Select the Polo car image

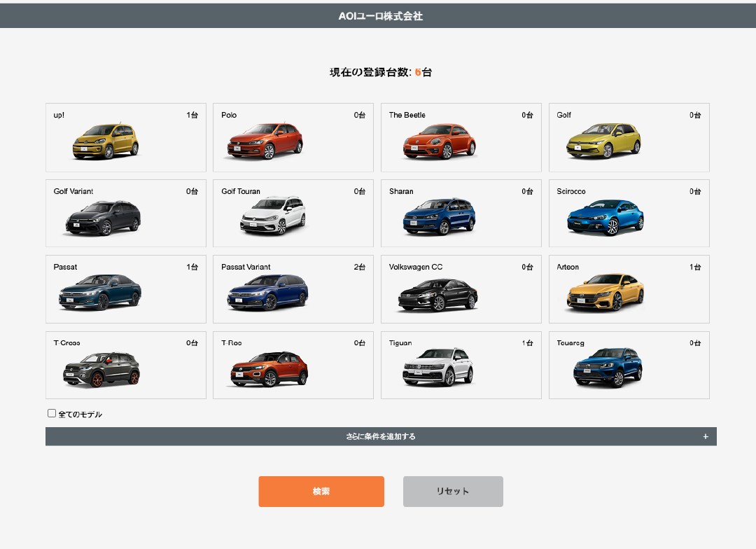[265, 141]
